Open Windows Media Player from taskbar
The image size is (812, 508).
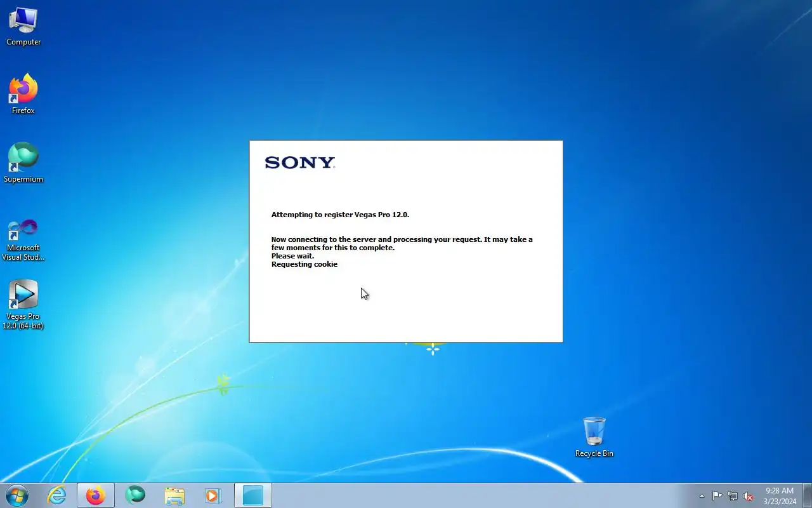pos(214,495)
